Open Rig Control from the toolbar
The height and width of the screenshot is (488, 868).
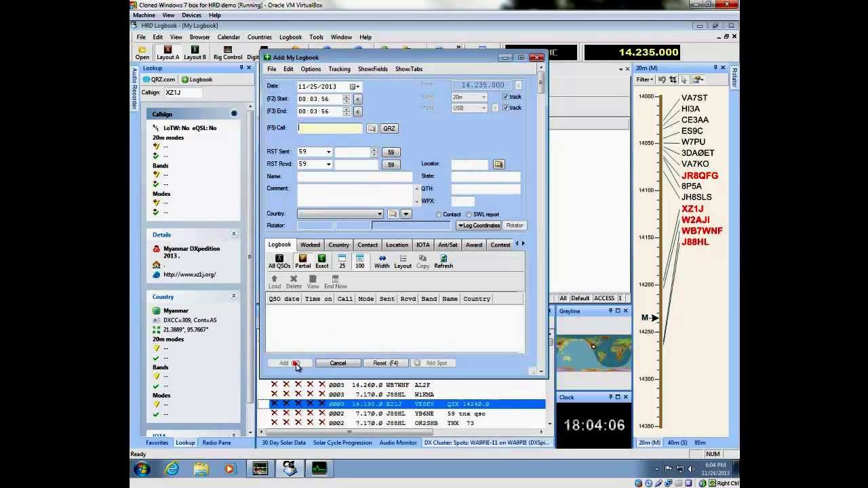tap(228, 54)
